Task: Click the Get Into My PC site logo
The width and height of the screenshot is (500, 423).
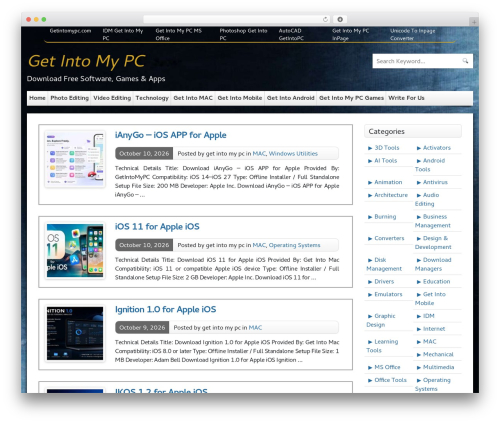Action: point(87,61)
